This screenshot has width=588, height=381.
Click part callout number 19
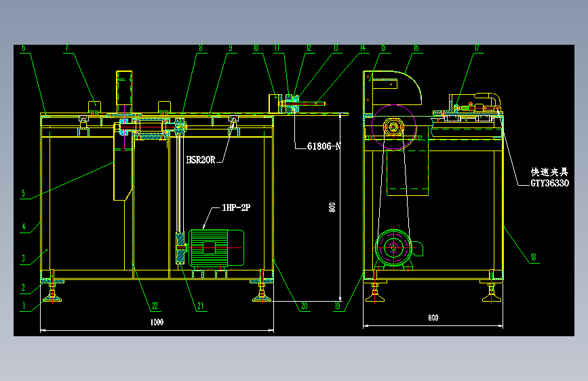[337, 306]
